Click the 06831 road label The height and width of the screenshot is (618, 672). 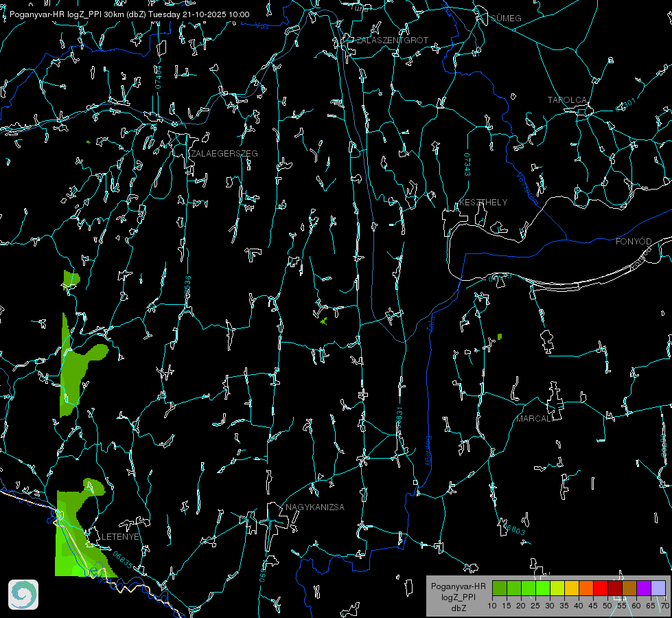click(x=399, y=418)
